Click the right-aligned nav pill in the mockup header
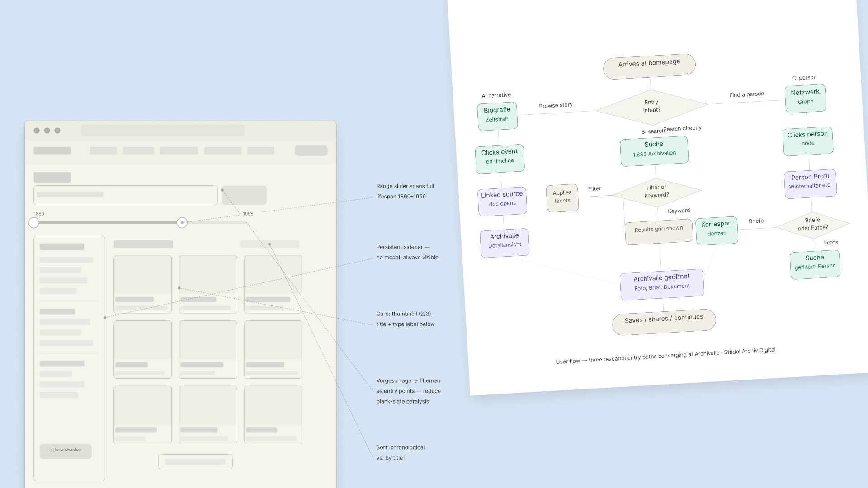Image resolution: width=868 pixels, height=488 pixels. click(311, 150)
